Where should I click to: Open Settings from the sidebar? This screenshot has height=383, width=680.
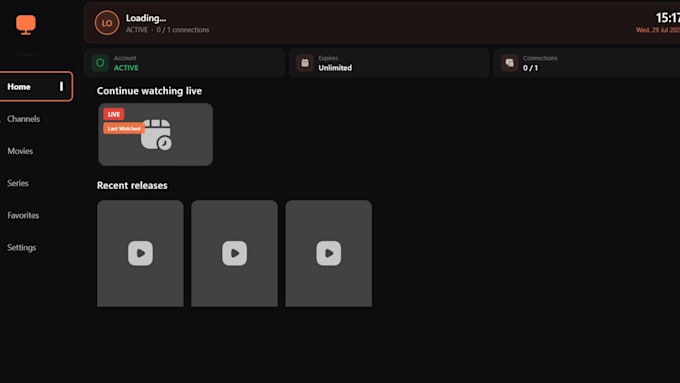point(22,247)
